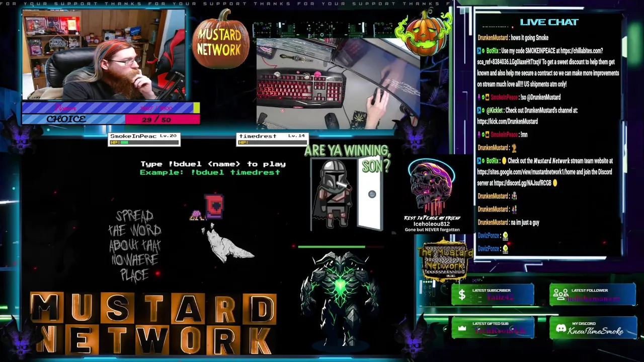
Task: Click the @Kicklet username in chat
Action: point(495,111)
